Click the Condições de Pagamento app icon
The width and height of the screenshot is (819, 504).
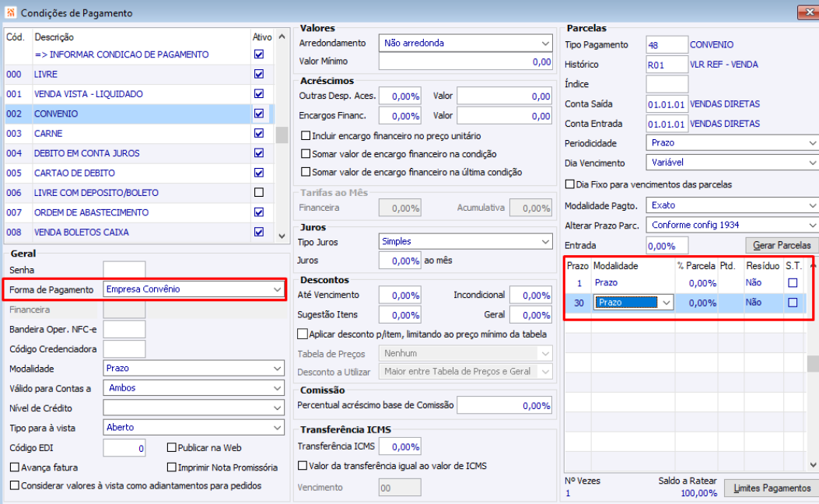tap(11, 13)
